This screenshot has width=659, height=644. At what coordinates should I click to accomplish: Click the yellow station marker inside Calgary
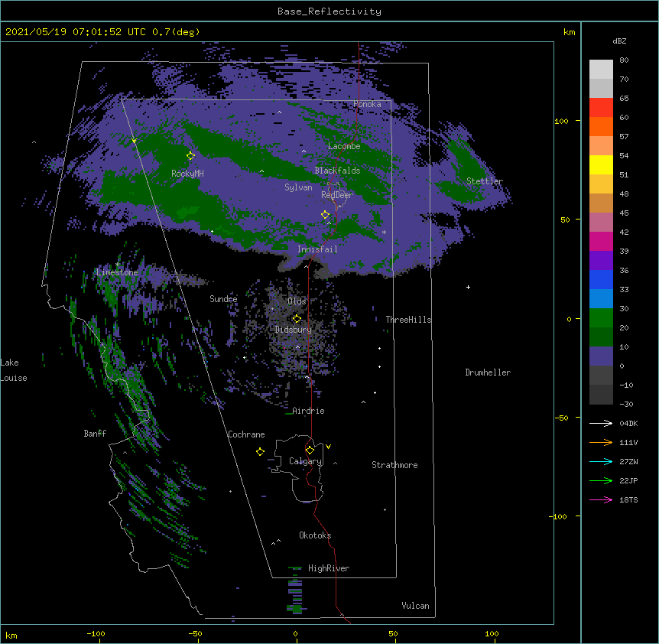click(310, 450)
